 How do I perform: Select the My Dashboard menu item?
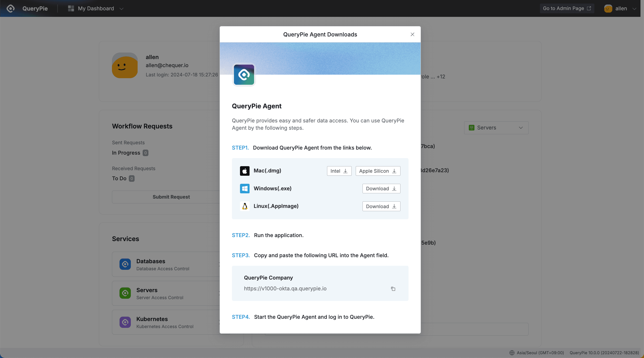pos(96,8)
